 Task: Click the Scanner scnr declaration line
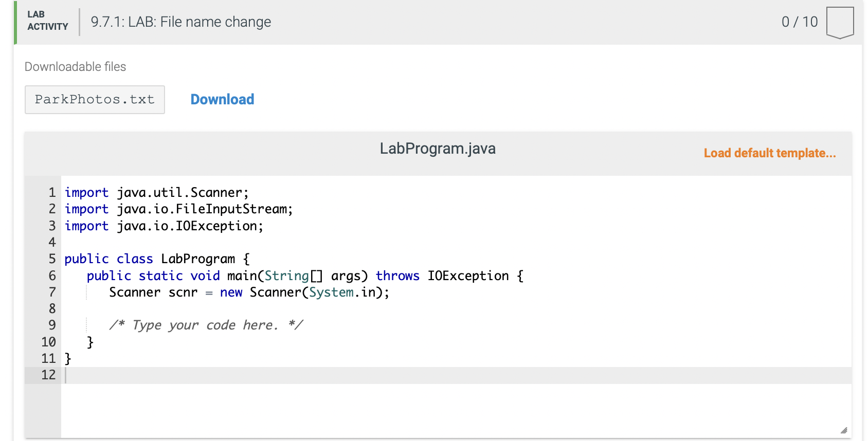(x=249, y=292)
